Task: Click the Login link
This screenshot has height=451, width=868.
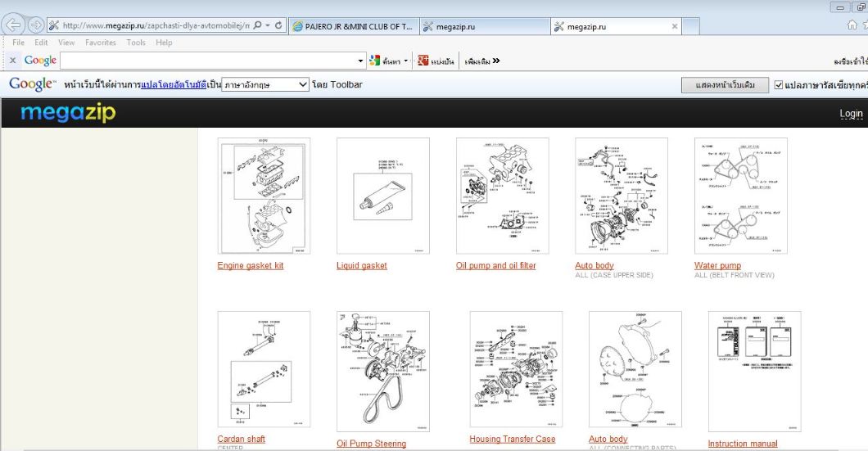Action: pos(851,114)
